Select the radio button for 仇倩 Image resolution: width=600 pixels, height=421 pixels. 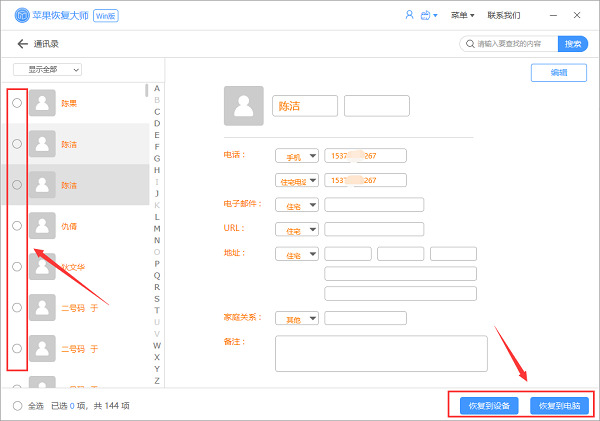[17, 226]
